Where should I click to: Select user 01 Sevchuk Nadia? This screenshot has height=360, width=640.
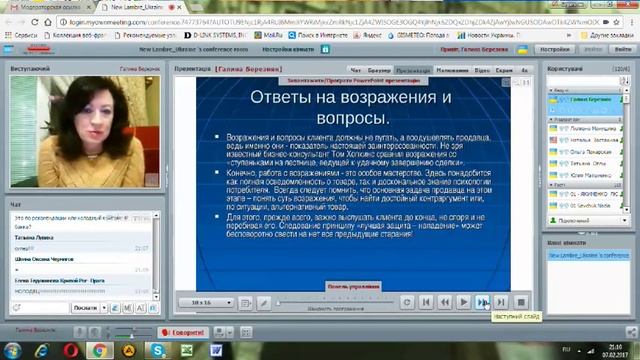tap(586, 205)
